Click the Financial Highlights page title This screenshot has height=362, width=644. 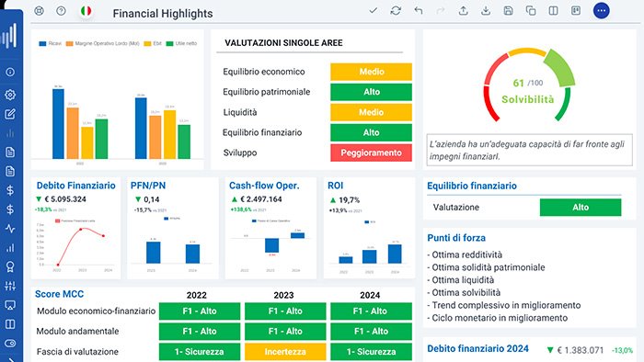coord(163,14)
